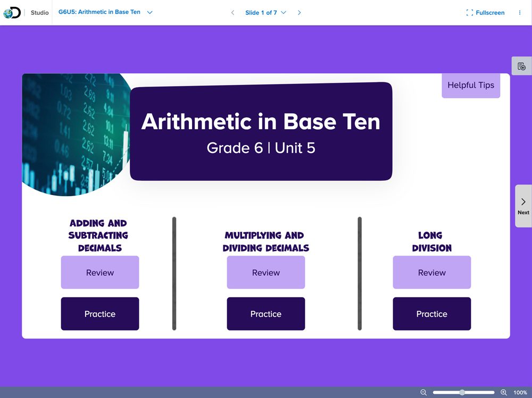Go to previous slide using left arrow
This screenshot has width=532, height=398.
click(x=232, y=13)
